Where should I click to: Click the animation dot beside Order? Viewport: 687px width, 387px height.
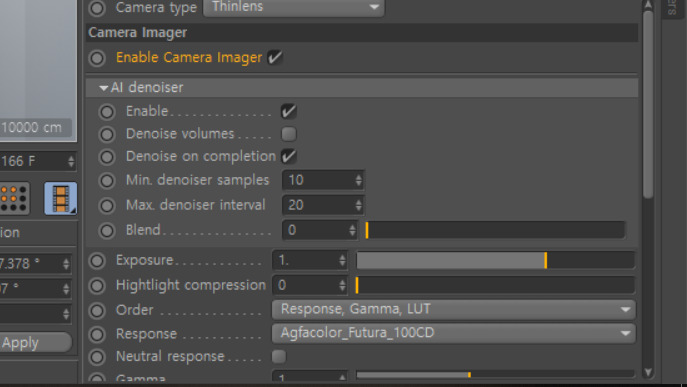click(97, 311)
